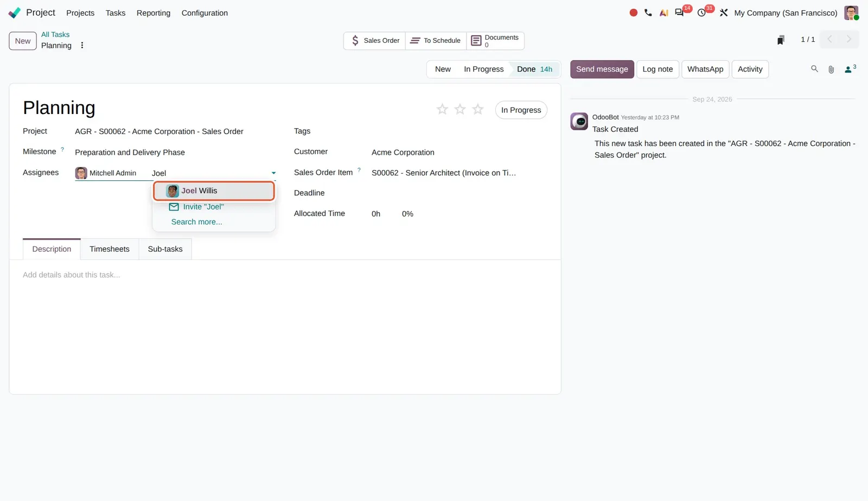Click the empty Deadline field
Image resolution: width=868 pixels, height=501 pixels.
[459, 193]
